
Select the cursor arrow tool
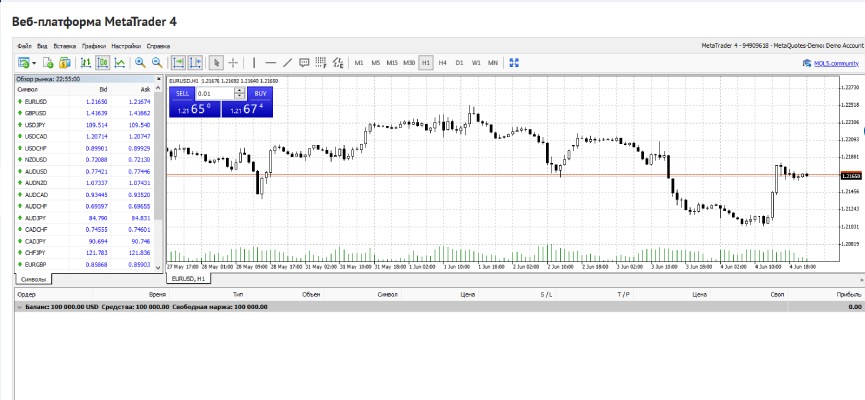coord(217,63)
